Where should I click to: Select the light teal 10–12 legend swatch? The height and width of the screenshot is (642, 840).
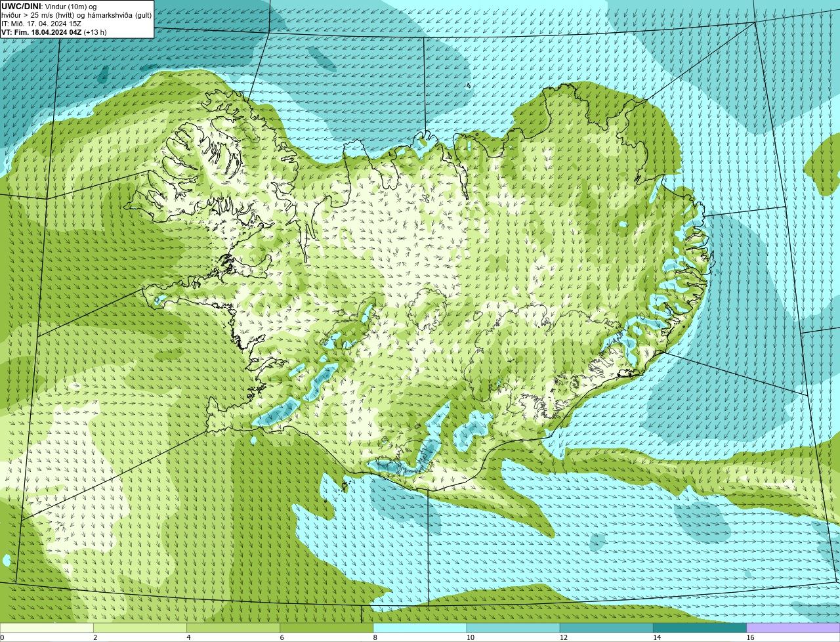click(513, 628)
